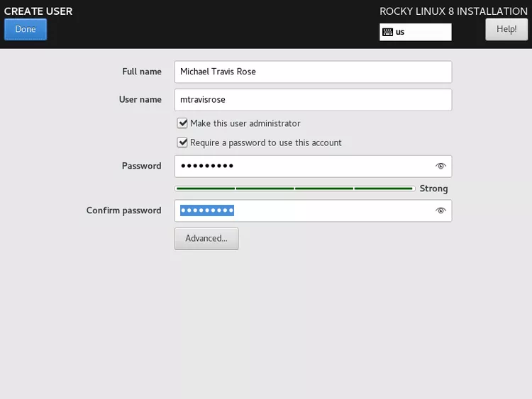Click the Done button
532x399 pixels.
click(26, 29)
